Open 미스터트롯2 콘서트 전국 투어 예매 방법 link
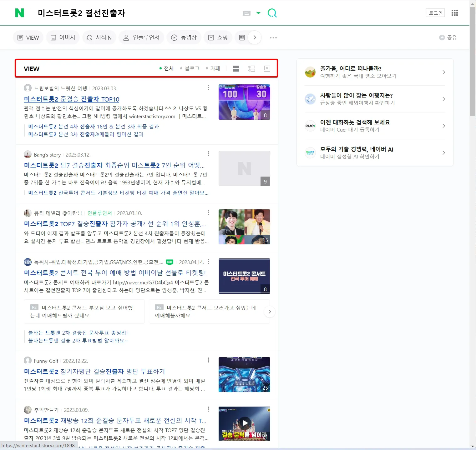This screenshot has width=476, height=450. coord(115,272)
